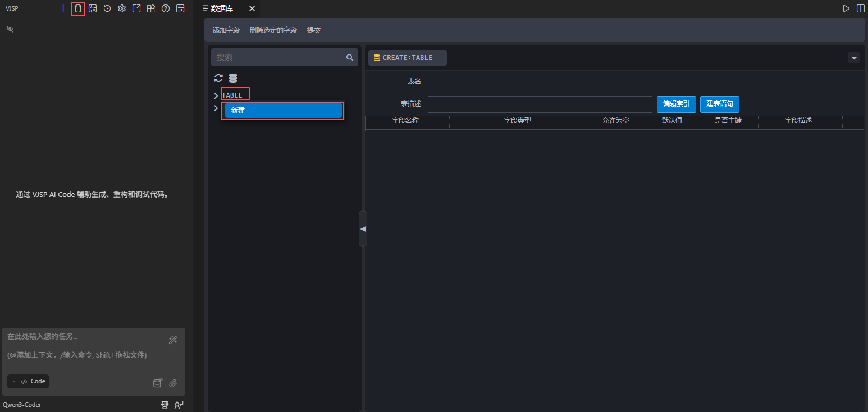Click the plus icon for new task
The height and width of the screenshot is (412, 868).
[x=63, y=8]
